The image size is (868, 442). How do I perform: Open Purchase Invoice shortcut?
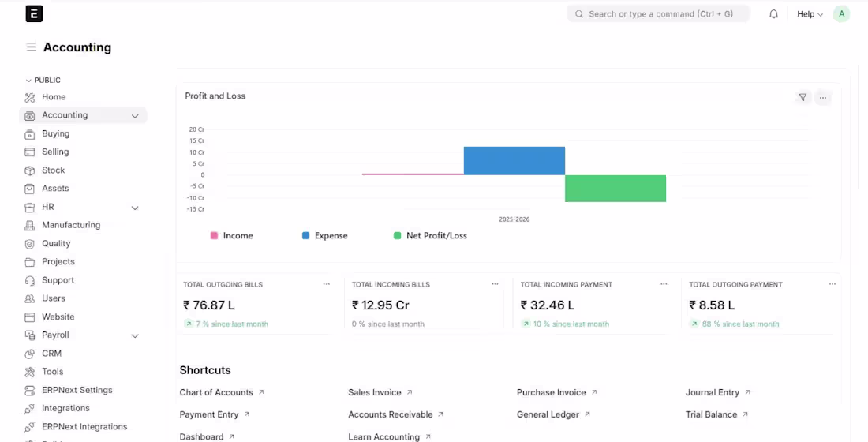tap(557, 392)
